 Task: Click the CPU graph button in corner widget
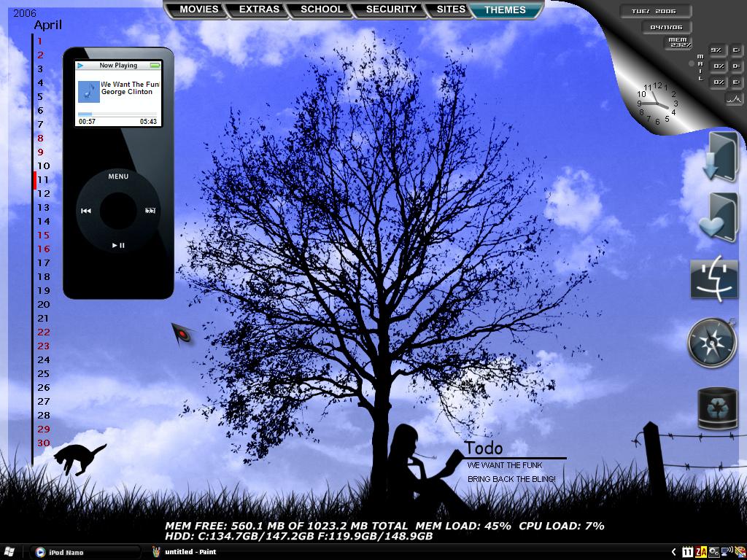coord(735,99)
